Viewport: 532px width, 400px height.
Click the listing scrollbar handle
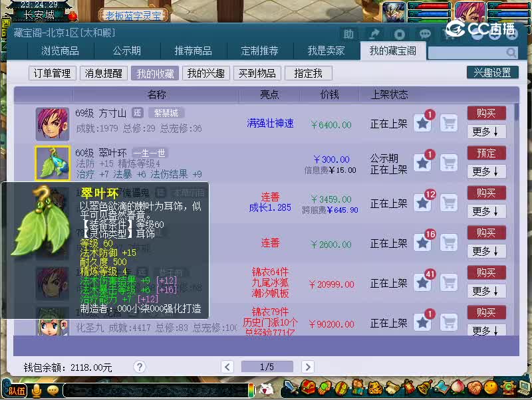click(517, 112)
